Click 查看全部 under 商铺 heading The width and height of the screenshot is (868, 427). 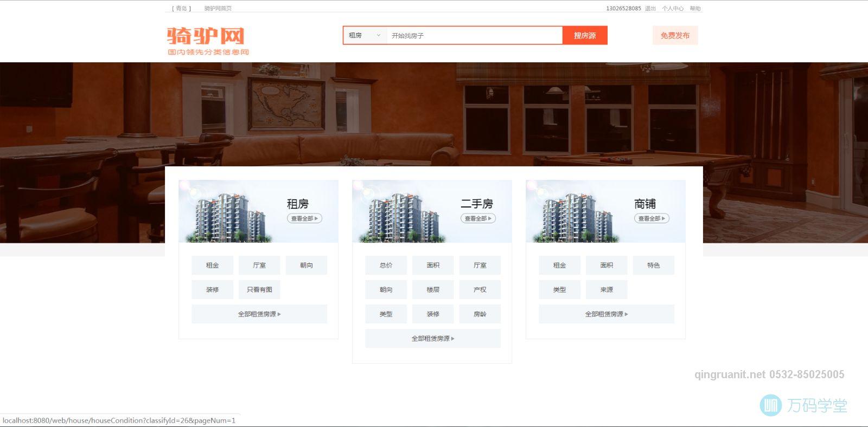click(652, 218)
